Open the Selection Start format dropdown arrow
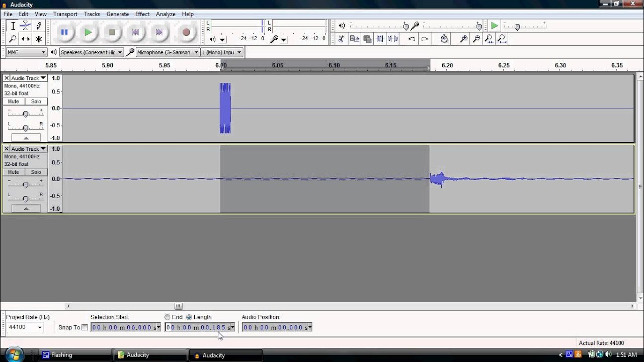The width and height of the screenshot is (644, 362). pyautogui.click(x=158, y=327)
